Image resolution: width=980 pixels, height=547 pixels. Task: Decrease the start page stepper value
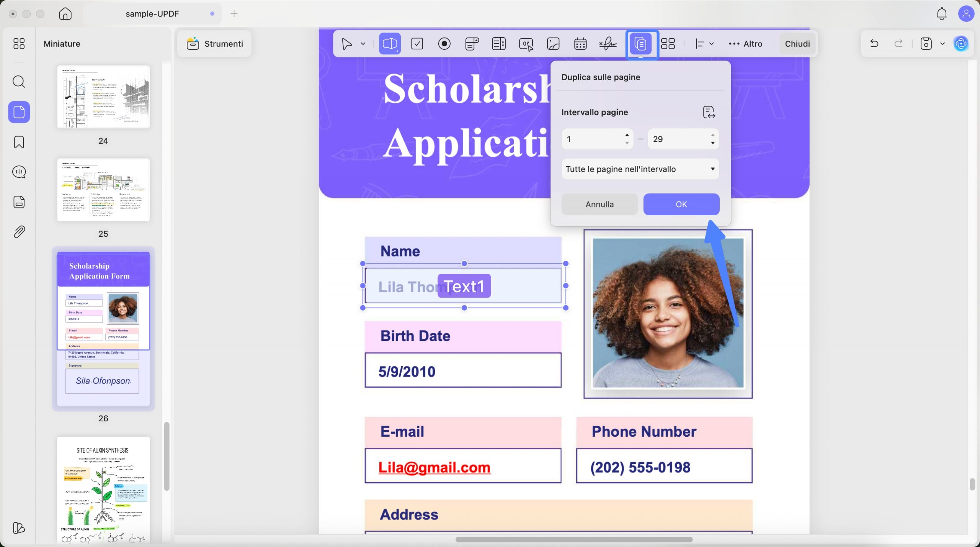(627, 143)
